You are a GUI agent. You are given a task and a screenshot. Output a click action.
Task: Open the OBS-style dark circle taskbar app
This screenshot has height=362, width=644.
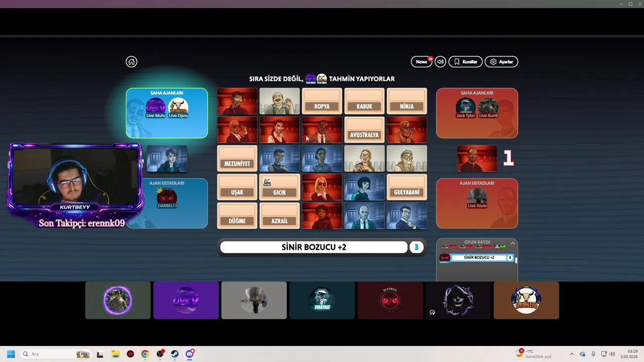click(x=160, y=354)
